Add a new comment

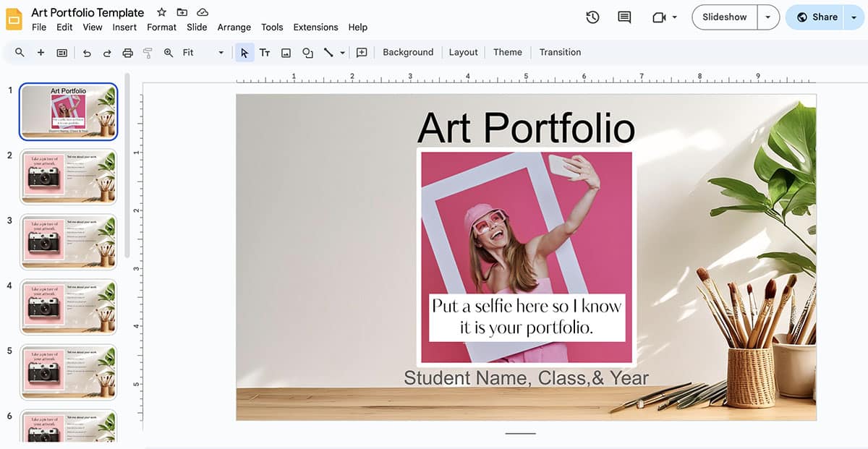362,52
